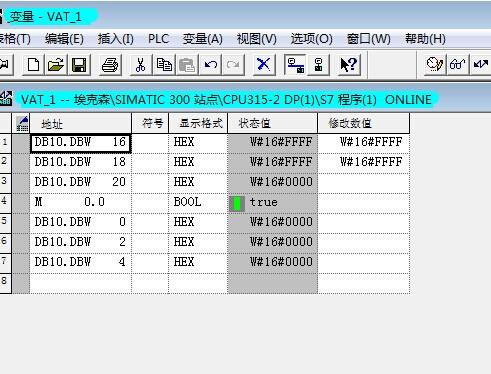
Task: Print the table using the printer icon
Action: (110, 64)
